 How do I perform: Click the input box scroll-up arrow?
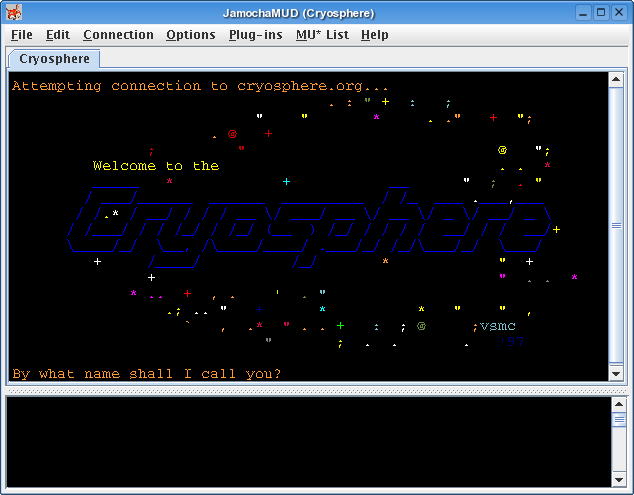617,405
